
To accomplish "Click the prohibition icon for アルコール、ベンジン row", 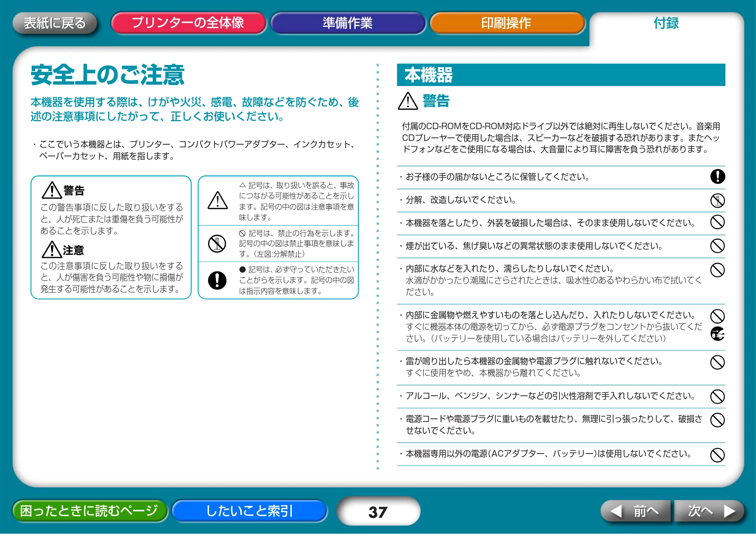I will coord(717,397).
